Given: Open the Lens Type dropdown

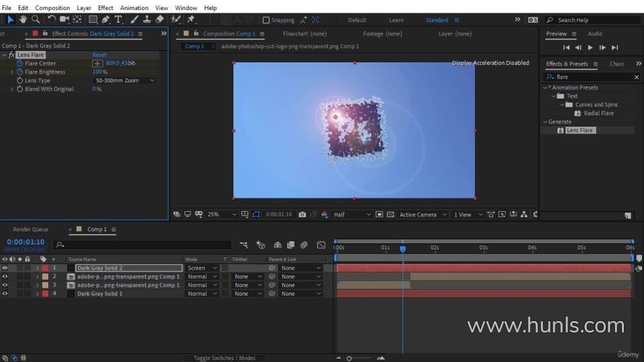Looking at the screenshot, I should 125,80.
